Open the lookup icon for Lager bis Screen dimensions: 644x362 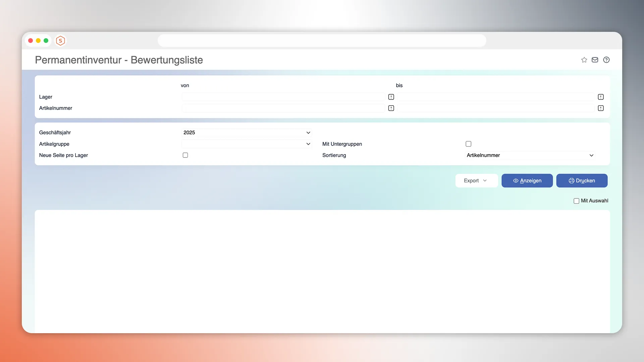[x=601, y=97]
